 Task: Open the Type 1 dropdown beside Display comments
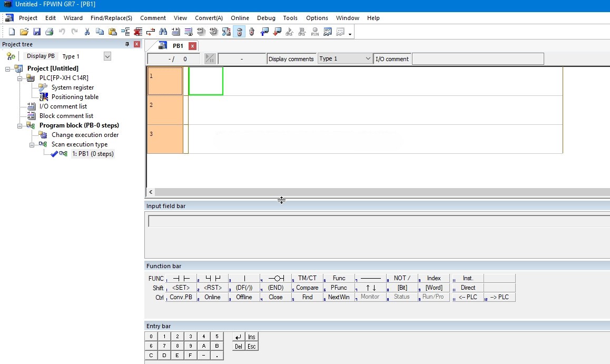368,59
